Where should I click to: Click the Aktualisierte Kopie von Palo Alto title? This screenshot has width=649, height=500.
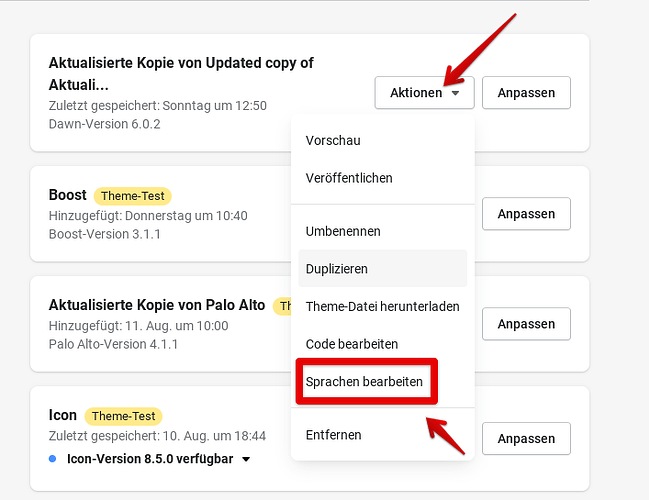click(156, 305)
